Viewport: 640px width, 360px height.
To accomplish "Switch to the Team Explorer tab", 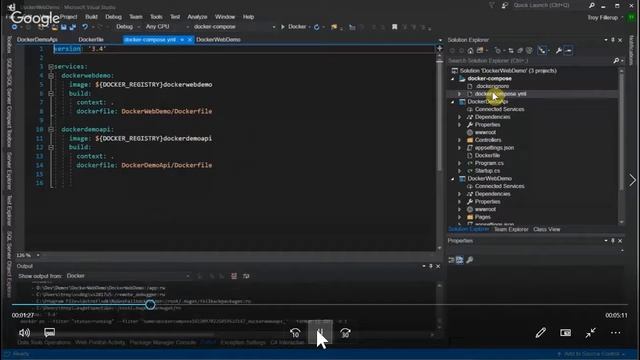I will [x=511, y=229].
